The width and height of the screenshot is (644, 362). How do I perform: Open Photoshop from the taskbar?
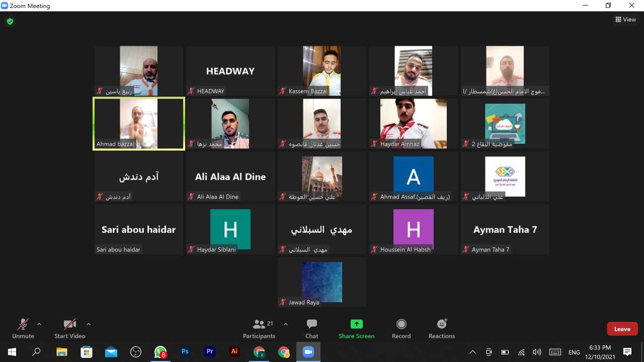[x=185, y=352]
